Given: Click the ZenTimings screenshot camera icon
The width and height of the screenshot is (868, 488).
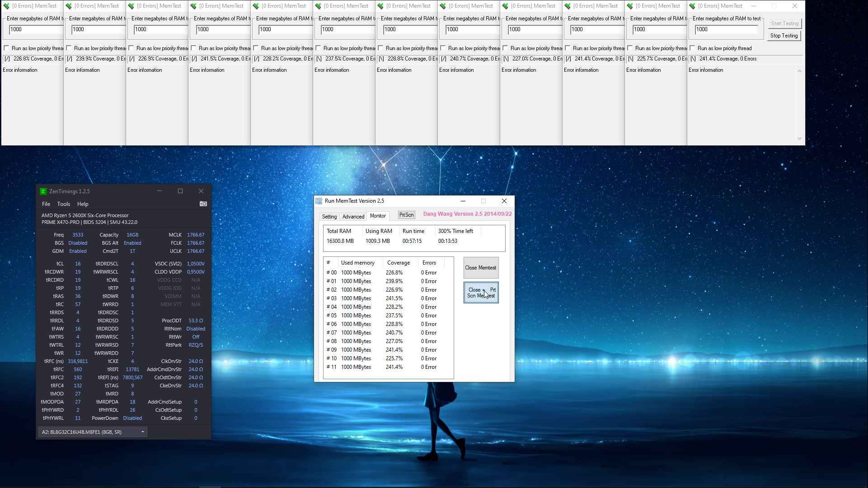Looking at the screenshot, I should point(203,204).
